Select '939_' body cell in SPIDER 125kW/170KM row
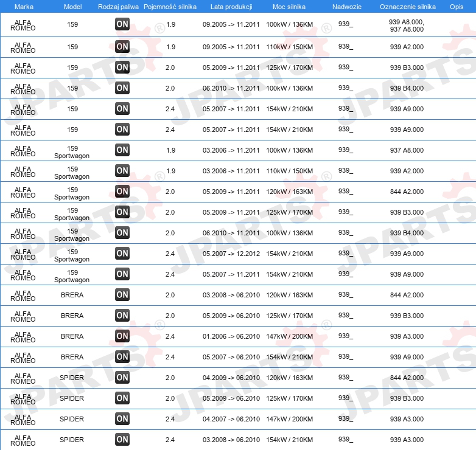The image size is (476, 450). 346,398
